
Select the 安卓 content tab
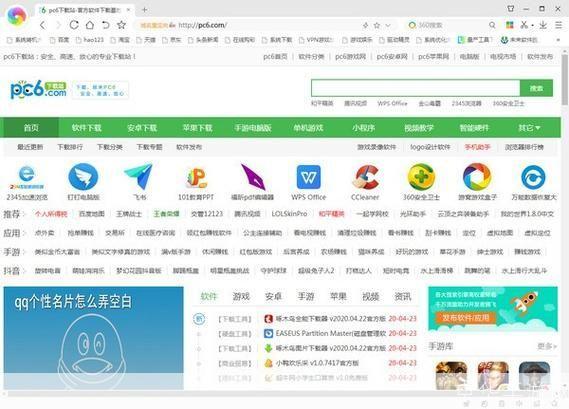point(273,296)
